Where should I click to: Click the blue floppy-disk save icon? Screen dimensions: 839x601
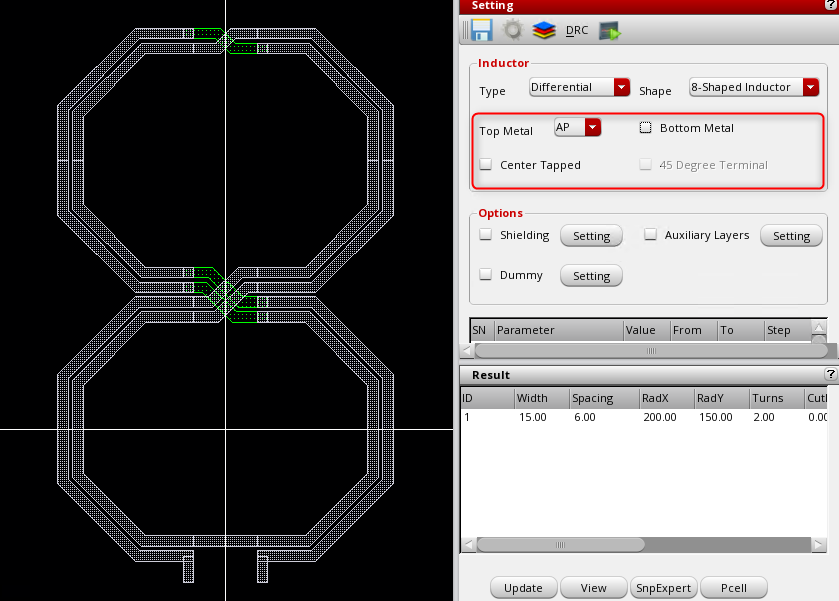[x=479, y=30]
